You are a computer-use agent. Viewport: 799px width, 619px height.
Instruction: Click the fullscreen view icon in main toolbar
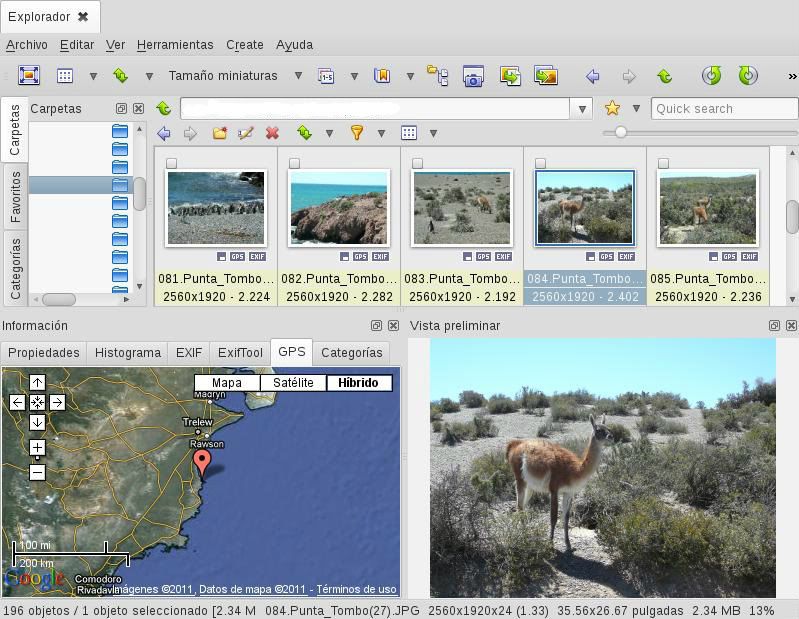click(29, 75)
